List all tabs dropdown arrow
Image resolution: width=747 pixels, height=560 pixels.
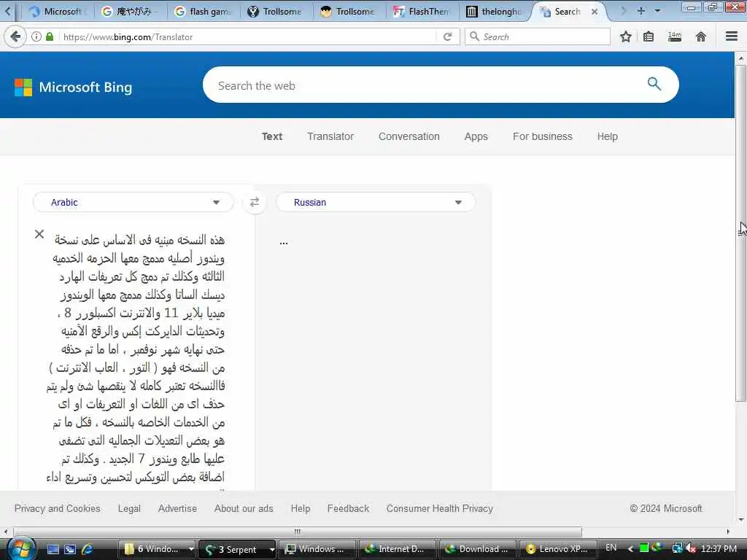[657, 10]
